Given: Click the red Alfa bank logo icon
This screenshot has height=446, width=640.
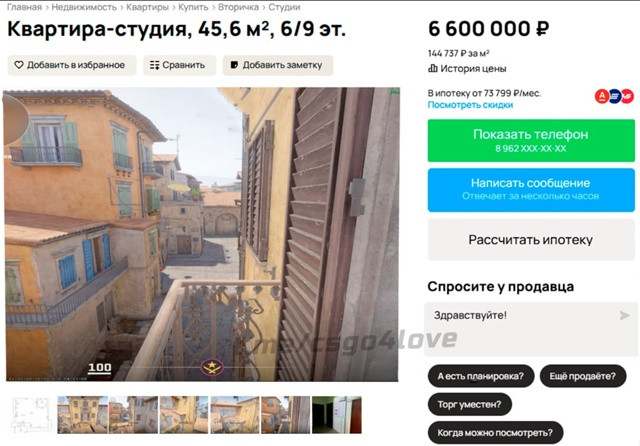Looking at the screenshot, I should point(602,96).
